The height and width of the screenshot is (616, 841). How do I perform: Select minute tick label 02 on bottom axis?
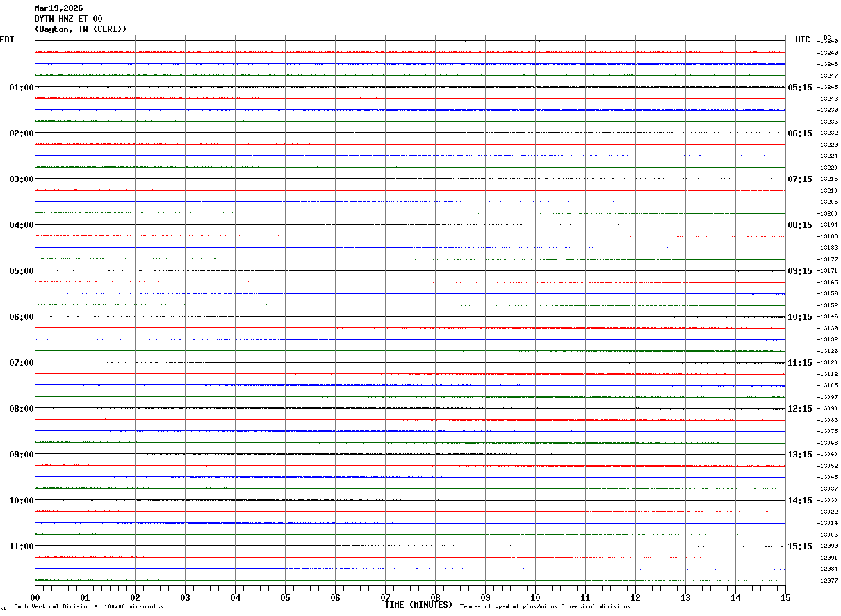[x=135, y=597]
